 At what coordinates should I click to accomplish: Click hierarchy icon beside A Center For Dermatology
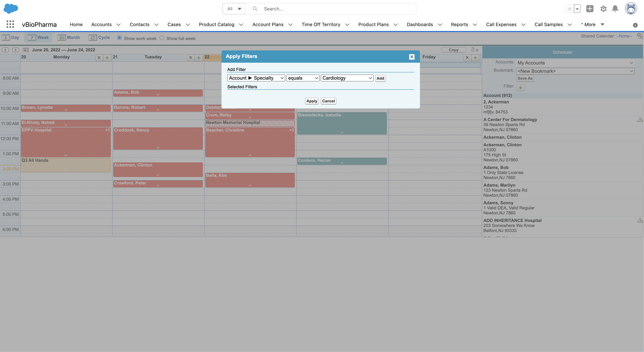[640, 120]
